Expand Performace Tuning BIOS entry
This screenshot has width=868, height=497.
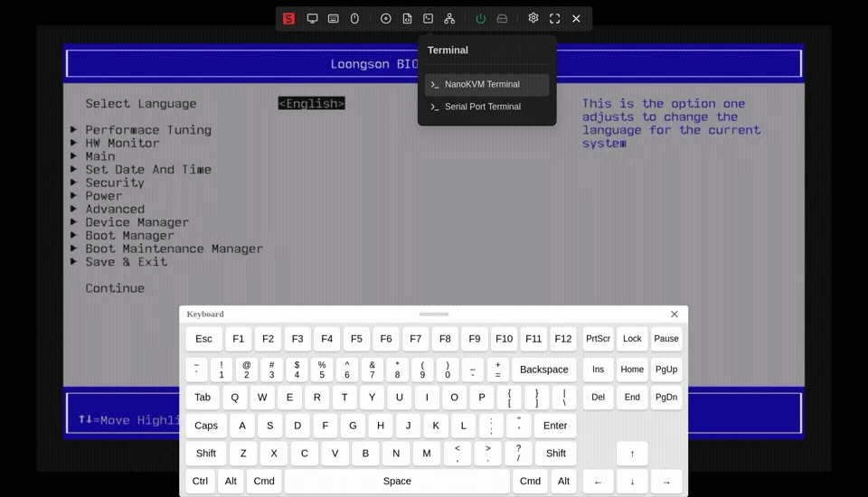coord(148,130)
